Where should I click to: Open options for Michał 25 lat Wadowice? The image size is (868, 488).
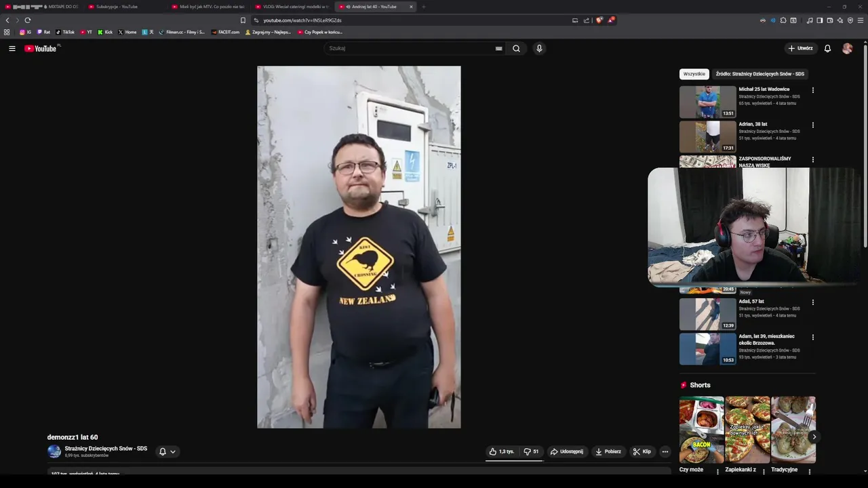(812, 90)
